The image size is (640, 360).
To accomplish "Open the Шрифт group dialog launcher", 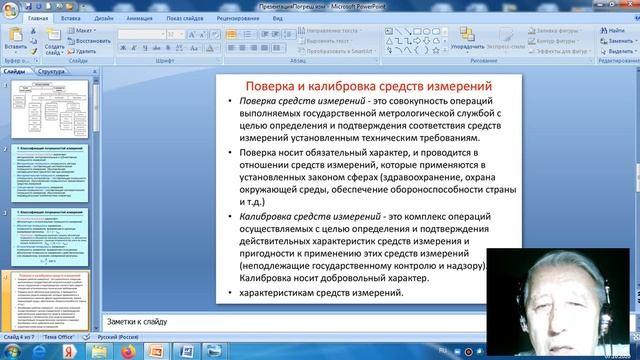I will coord(218,60).
